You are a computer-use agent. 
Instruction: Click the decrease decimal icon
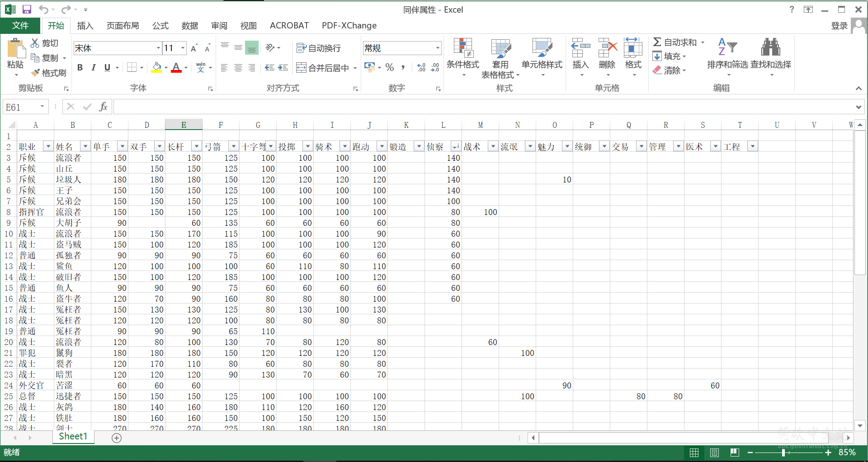pyautogui.click(x=435, y=68)
